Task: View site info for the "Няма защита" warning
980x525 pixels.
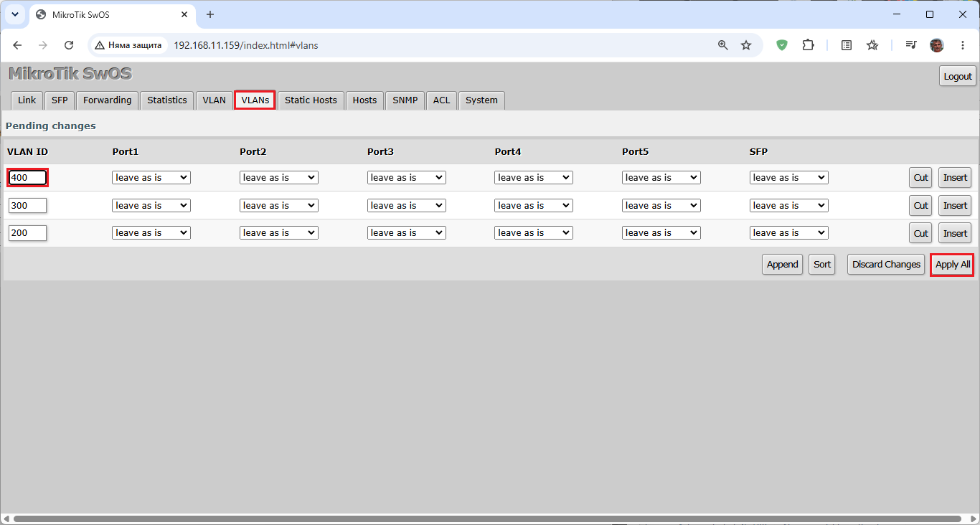Action: point(128,45)
